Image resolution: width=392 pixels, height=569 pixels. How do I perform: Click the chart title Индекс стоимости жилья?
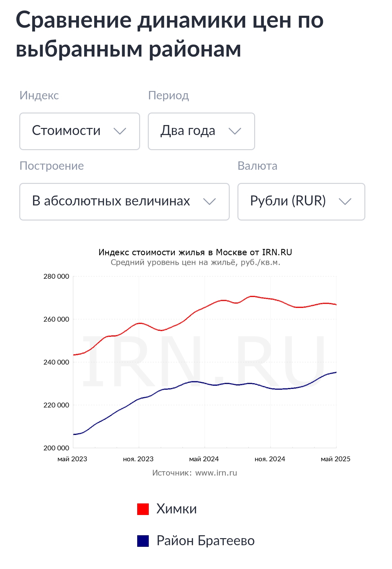click(x=195, y=252)
